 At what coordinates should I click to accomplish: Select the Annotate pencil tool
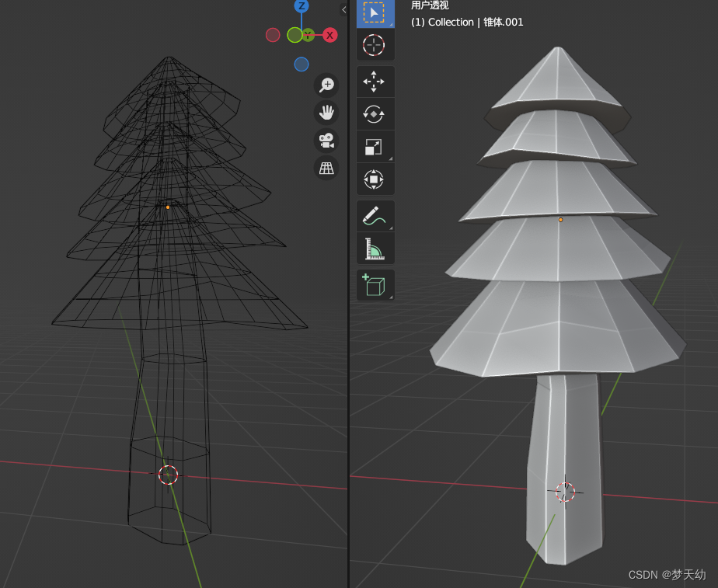coord(375,216)
